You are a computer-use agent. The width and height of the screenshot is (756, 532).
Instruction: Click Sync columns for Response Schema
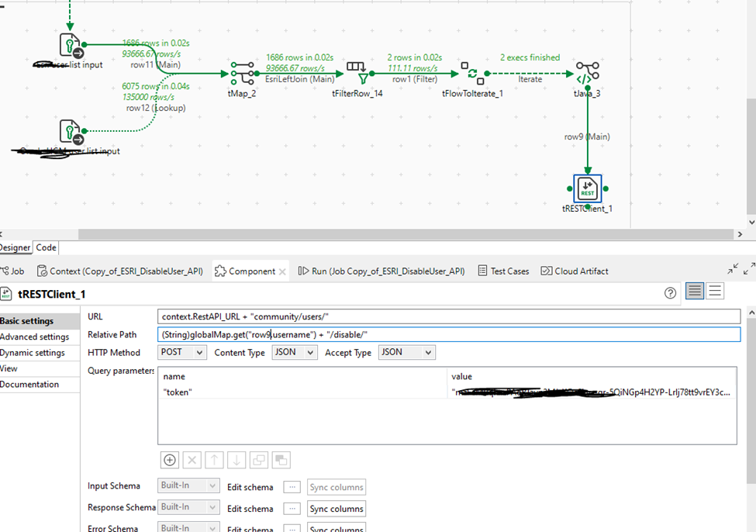click(336, 508)
